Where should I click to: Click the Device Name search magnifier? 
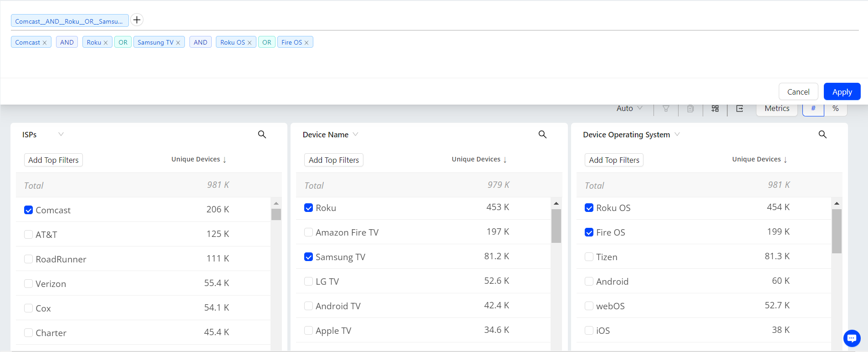542,134
